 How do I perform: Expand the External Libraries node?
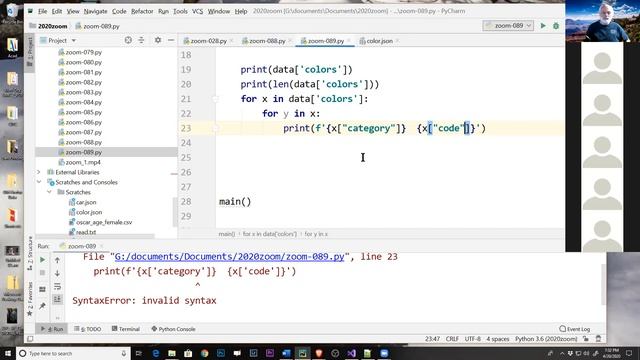click(x=39, y=172)
